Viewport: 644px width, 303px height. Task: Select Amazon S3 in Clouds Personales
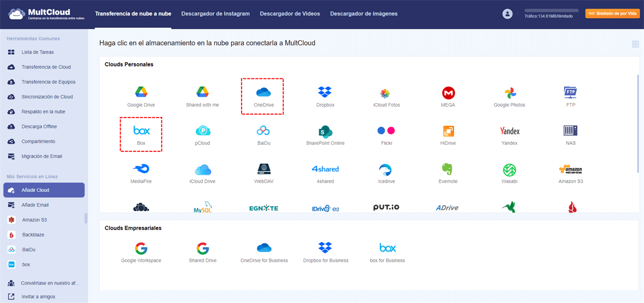click(x=570, y=173)
